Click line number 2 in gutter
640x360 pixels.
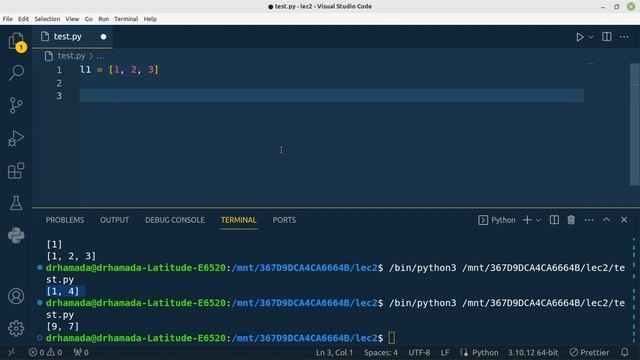[x=59, y=83]
